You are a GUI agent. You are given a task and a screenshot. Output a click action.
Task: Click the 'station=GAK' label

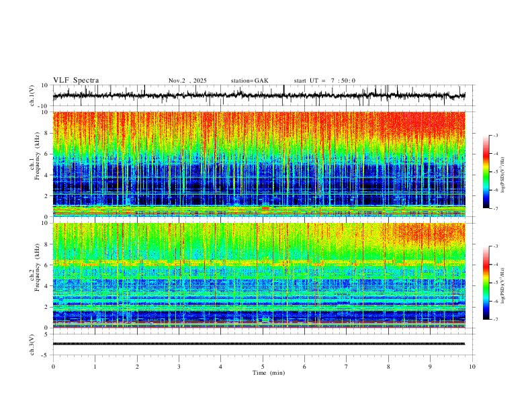[x=249, y=81]
